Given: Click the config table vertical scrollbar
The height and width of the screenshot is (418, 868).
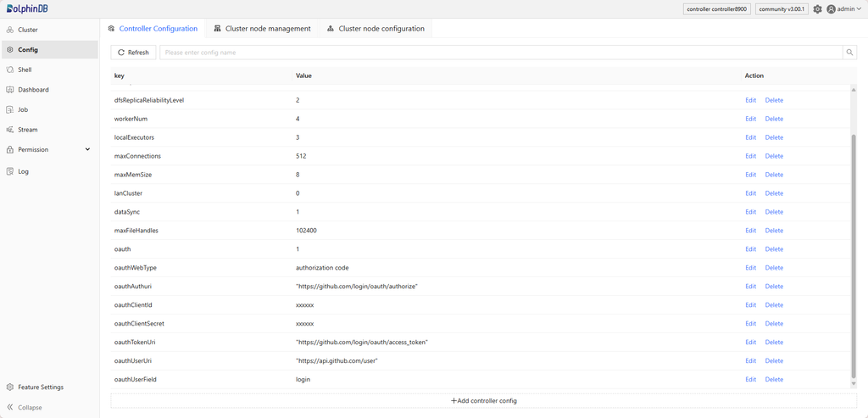Looking at the screenshot, I should pyautogui.click(x=853, y=254).
